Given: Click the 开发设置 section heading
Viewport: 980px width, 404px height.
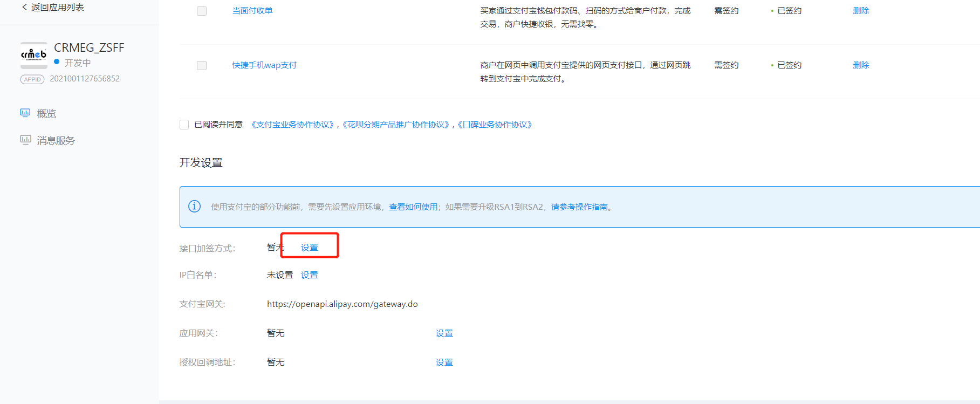Looking at the screenshot, I should tap(201, 163).
